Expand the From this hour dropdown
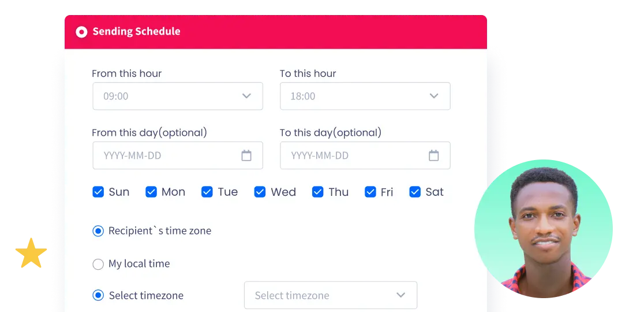This screenshot has height=312, width=644. [178, 96]
